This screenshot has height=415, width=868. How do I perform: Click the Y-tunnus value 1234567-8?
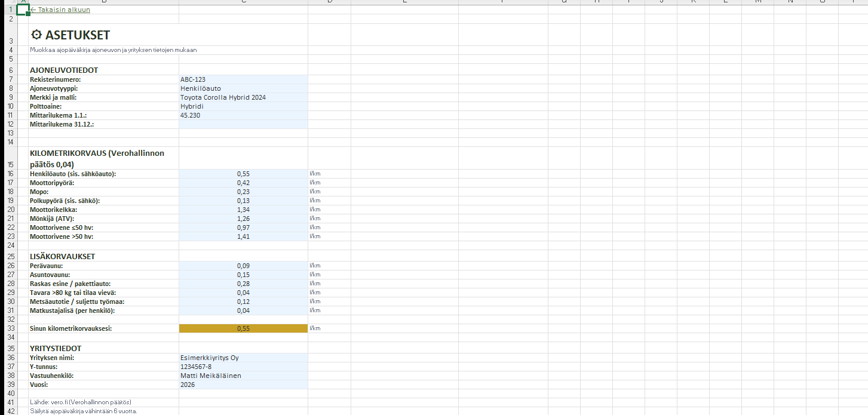tap(243, 367)
